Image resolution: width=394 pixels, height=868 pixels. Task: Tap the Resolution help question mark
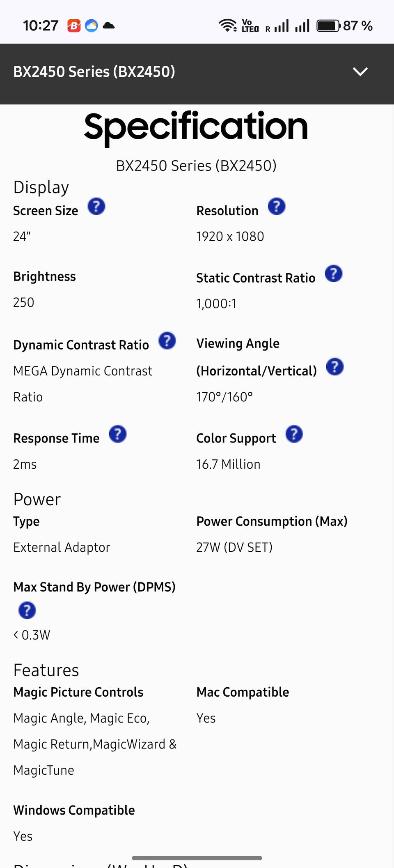pos(277,206)
